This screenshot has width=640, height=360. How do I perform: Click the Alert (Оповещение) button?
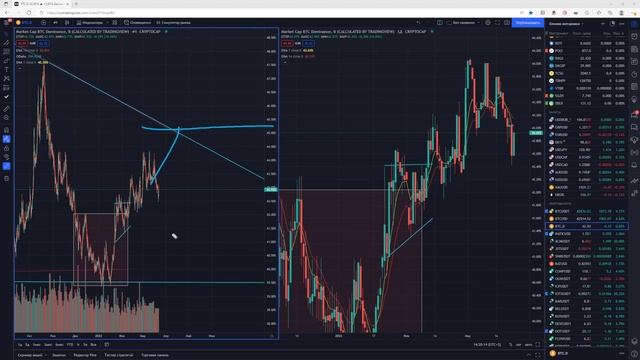pyautogui.click(x=138, y=23)
